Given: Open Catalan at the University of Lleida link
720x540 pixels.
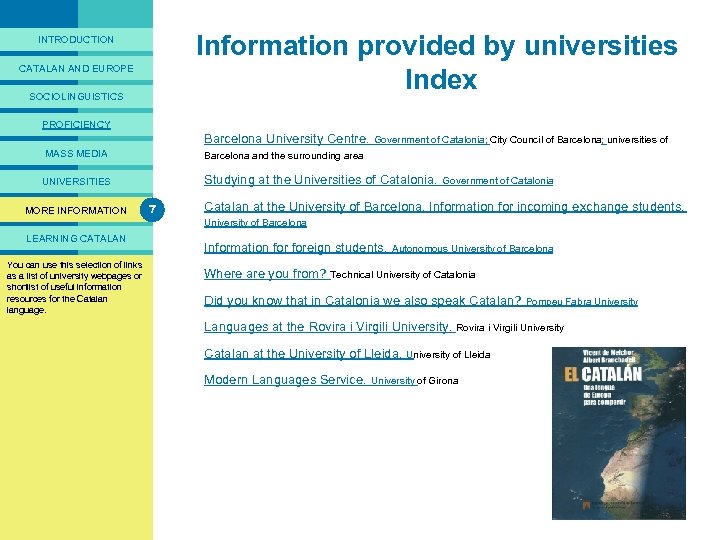Looking at the screenshot, I should [303, 354].
